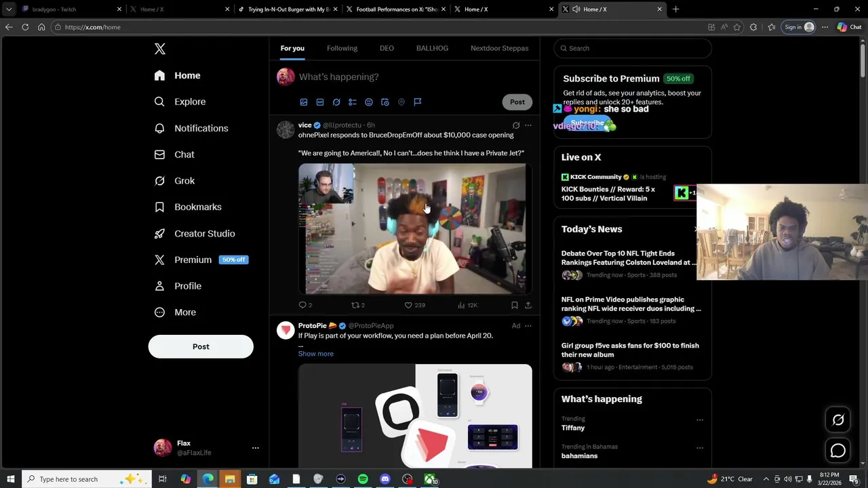Open more options for bahamians trend
This screenshot has width=868, height=488.
coord(700,448)
